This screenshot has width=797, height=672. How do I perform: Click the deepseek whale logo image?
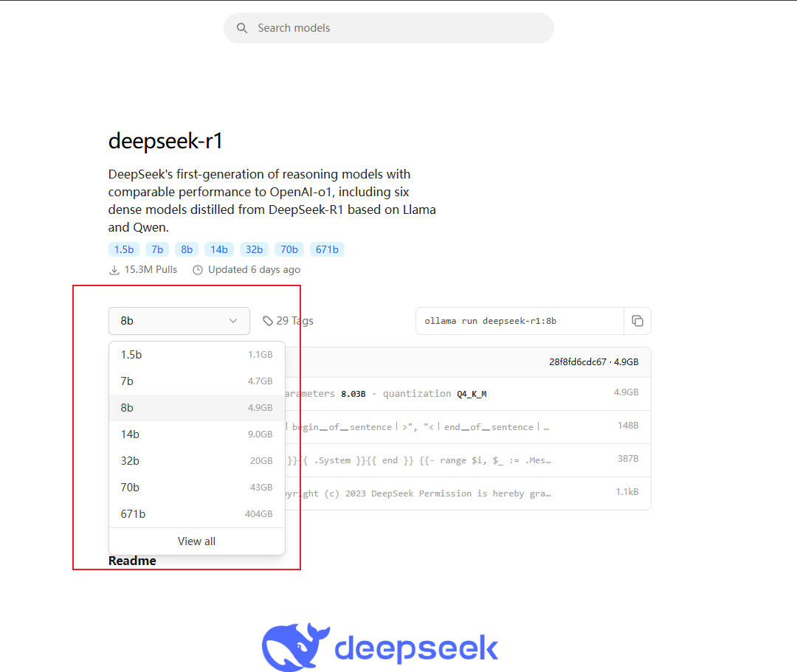coord(380,647)
